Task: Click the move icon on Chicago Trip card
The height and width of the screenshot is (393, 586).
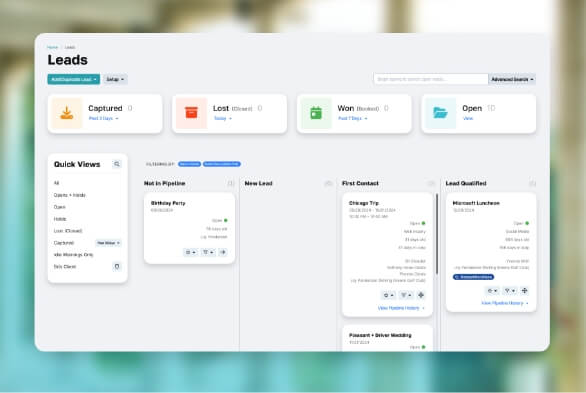Action: coord(421,295)
